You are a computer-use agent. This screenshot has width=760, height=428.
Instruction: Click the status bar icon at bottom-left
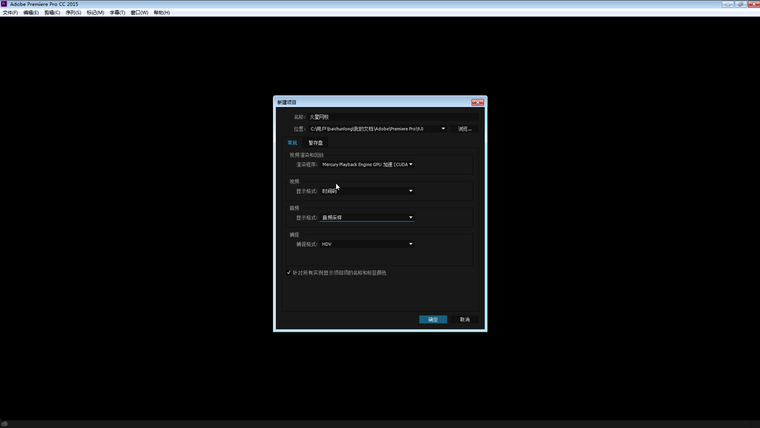tap(4, 423)
